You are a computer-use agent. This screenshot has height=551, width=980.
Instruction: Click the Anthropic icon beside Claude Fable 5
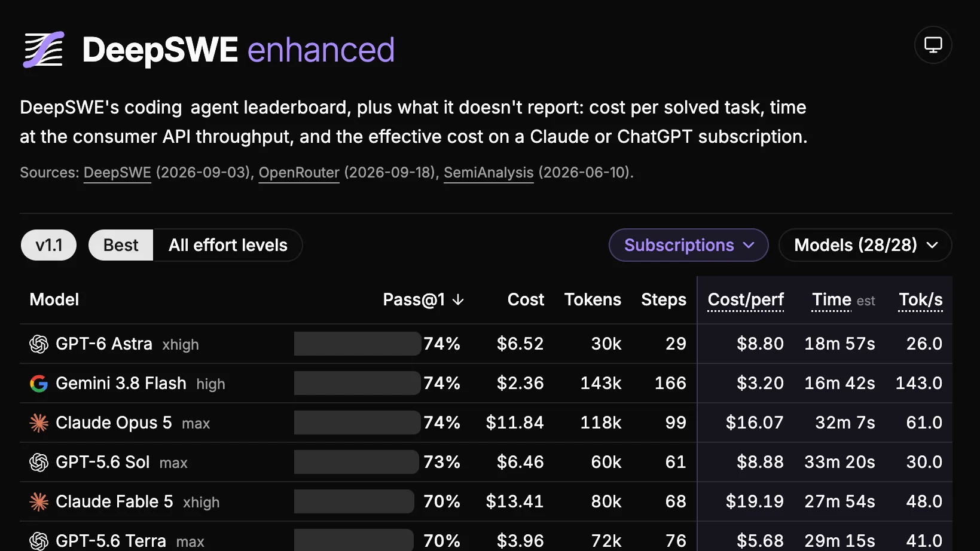(x=39, y=502)
